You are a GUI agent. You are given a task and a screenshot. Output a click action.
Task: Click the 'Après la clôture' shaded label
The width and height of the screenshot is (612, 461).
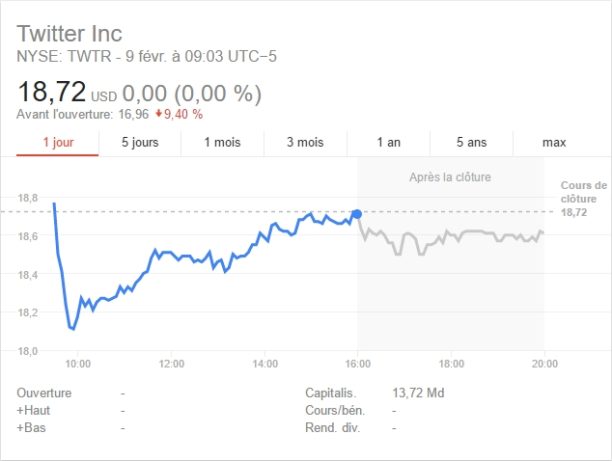click(x=450, y=177)
